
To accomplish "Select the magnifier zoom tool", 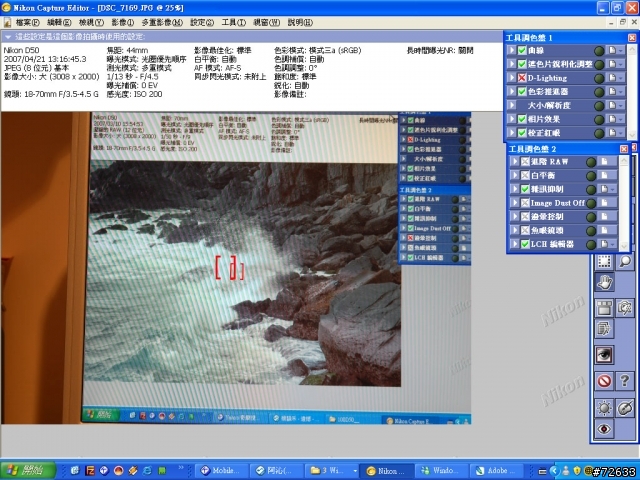I will click(624, 261).
